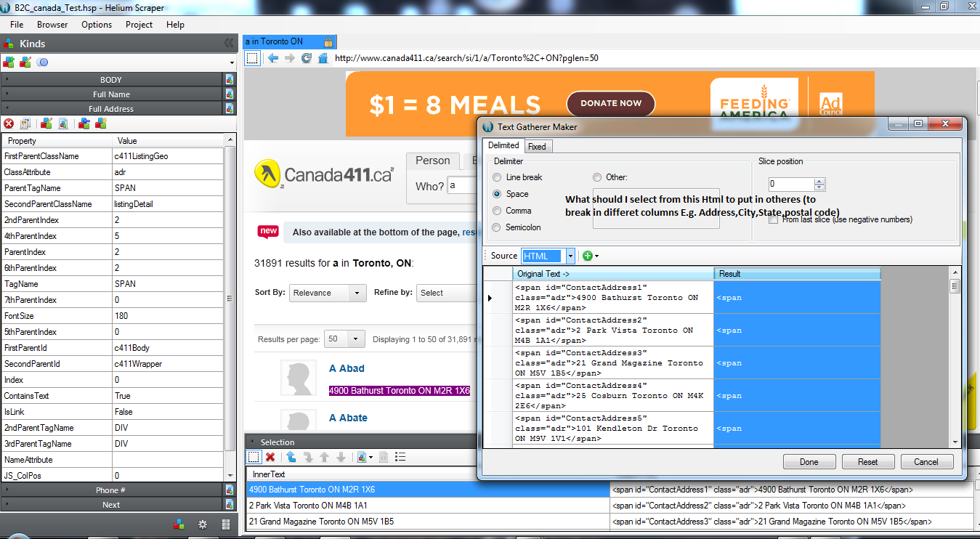Delete selection with red X icon

(270, 457)
